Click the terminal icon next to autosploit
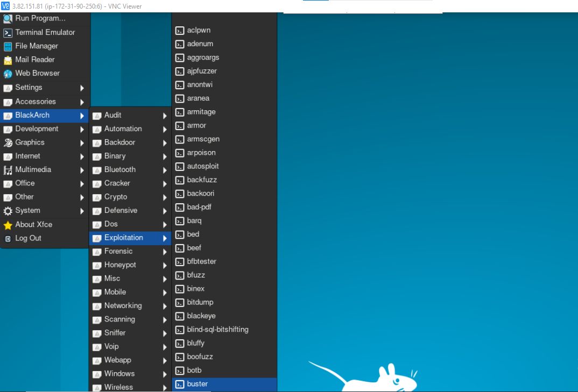 180,167
